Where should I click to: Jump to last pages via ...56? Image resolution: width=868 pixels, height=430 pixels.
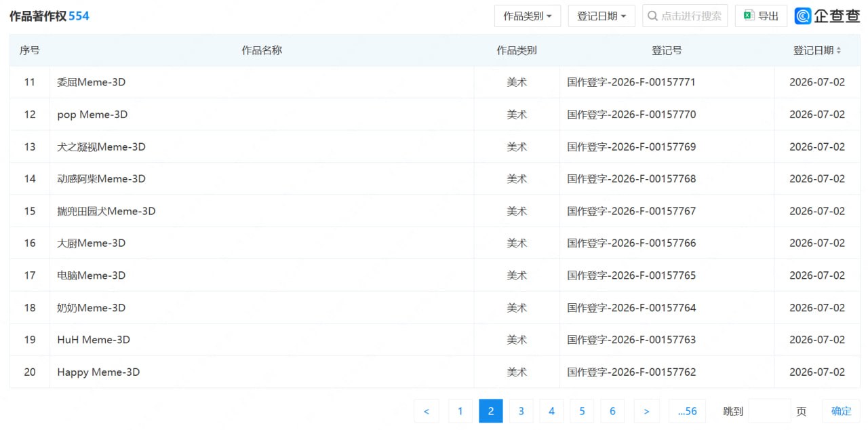click(687, 411)
